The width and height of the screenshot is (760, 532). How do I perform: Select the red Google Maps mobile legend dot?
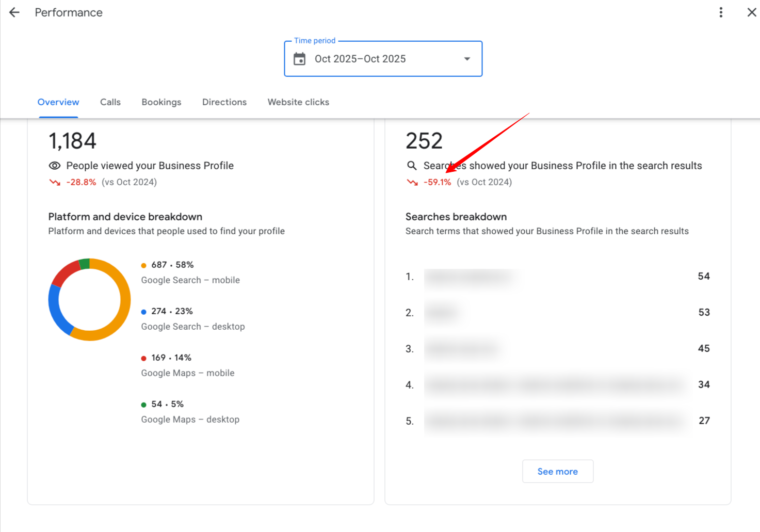(x=143, y=358)
